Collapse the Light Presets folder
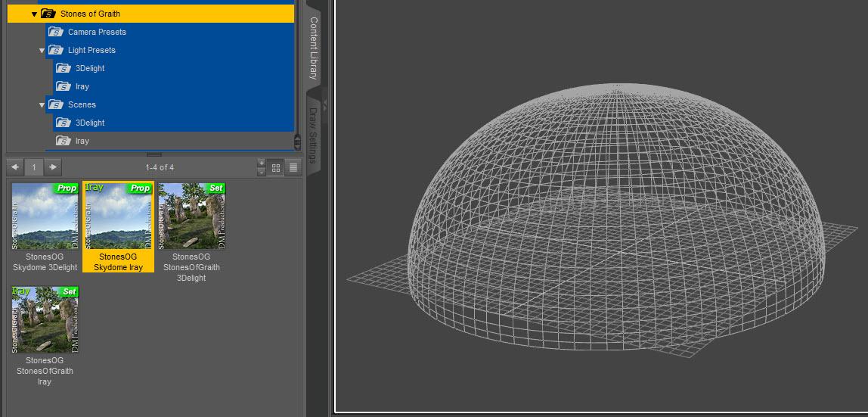 point(42,51)
